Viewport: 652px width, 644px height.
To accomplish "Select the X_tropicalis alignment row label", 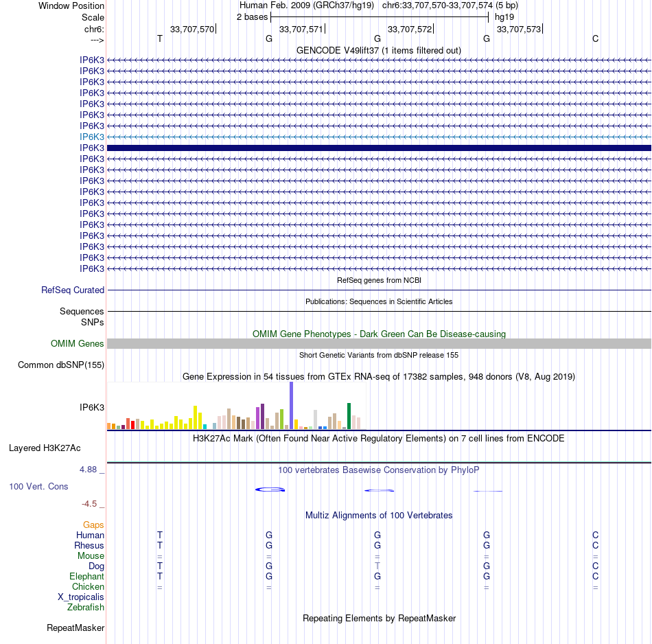I will coord(81,597).
